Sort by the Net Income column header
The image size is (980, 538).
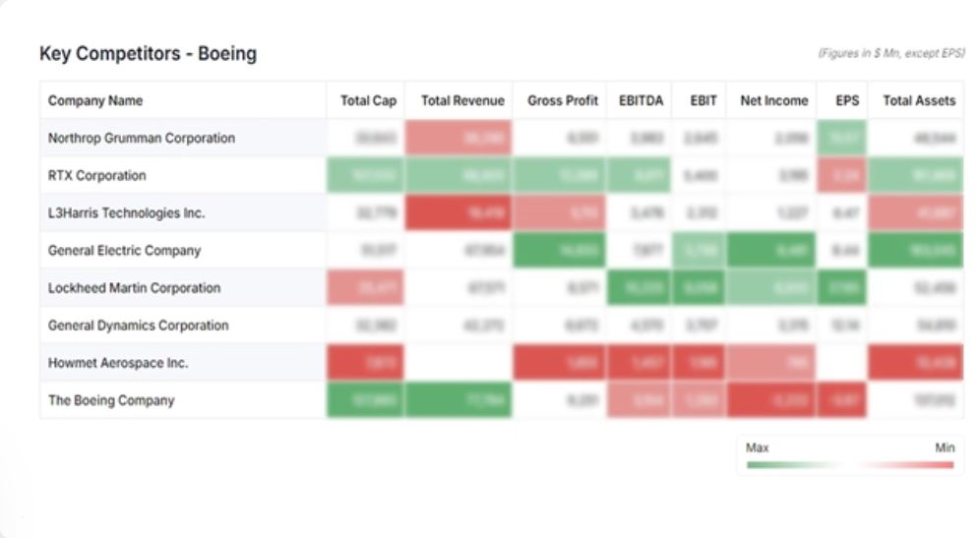pos(773,100)
